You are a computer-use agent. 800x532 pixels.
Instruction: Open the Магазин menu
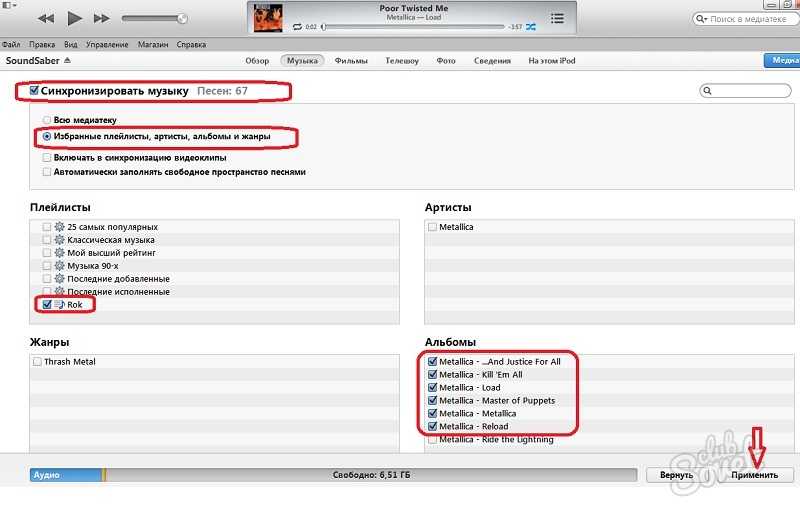click(153, 44)
